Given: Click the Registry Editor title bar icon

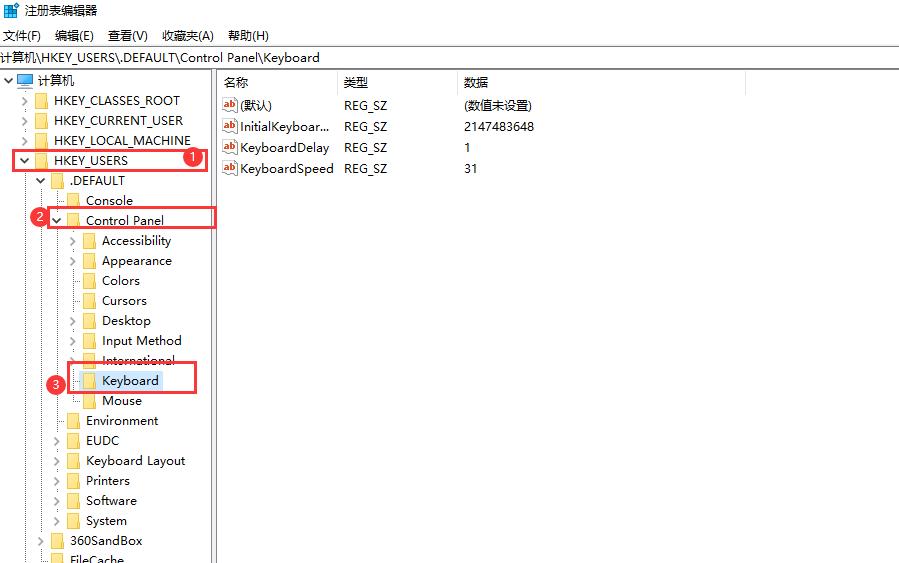Looking at the screenshot, I should click(11, 10).
